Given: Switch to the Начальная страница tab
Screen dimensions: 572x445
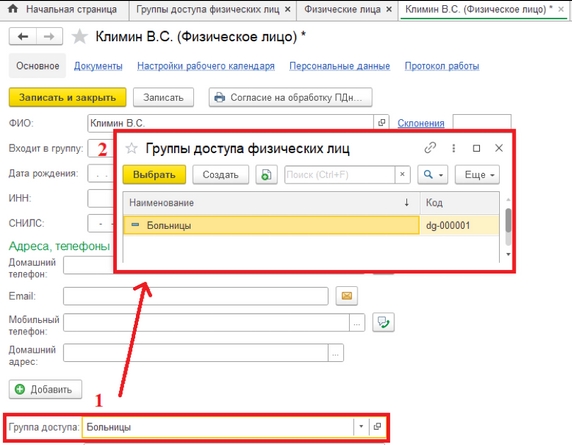Looking at the screenshot, I should click(72, 9).
